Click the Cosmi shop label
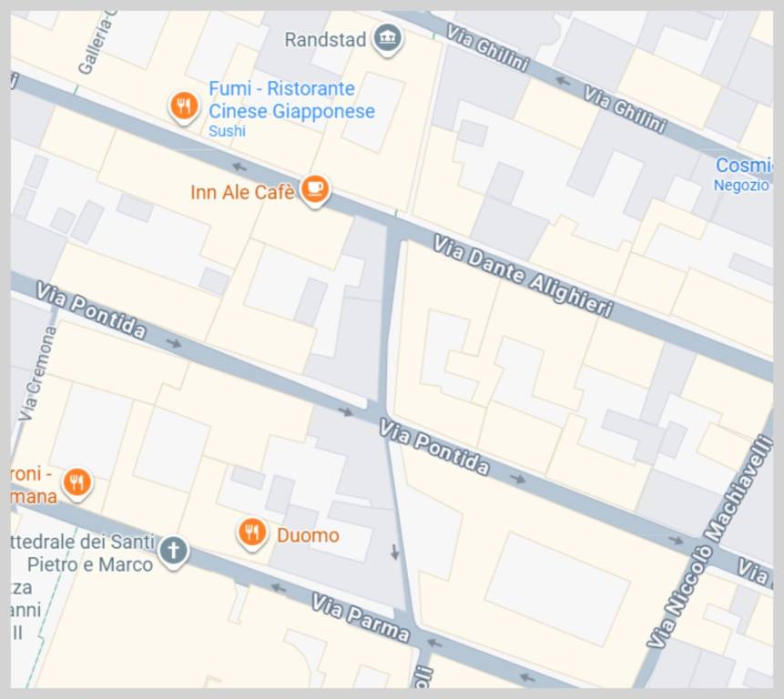The height and width of the screenshot is (699, 784). [744, 166]
